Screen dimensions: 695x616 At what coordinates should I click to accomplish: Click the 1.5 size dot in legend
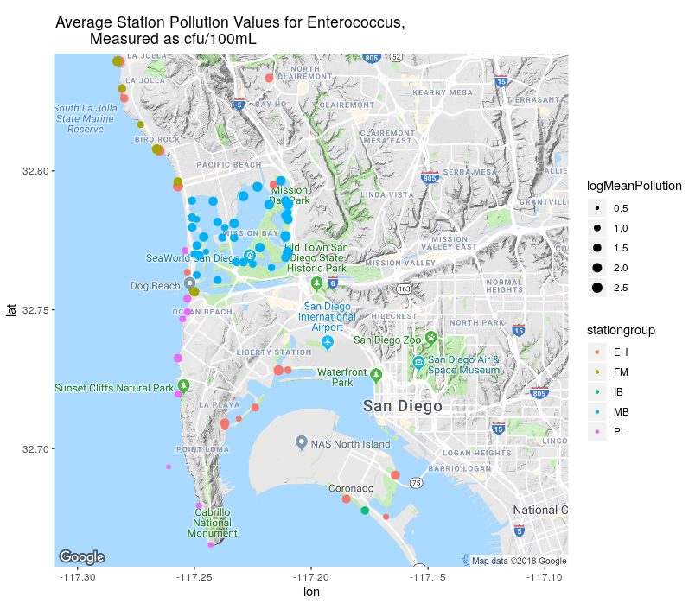coord(597,248)
